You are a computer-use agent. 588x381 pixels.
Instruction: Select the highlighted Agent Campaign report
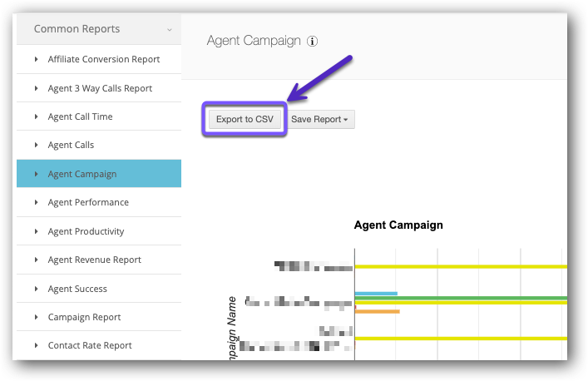pos(99,174)
